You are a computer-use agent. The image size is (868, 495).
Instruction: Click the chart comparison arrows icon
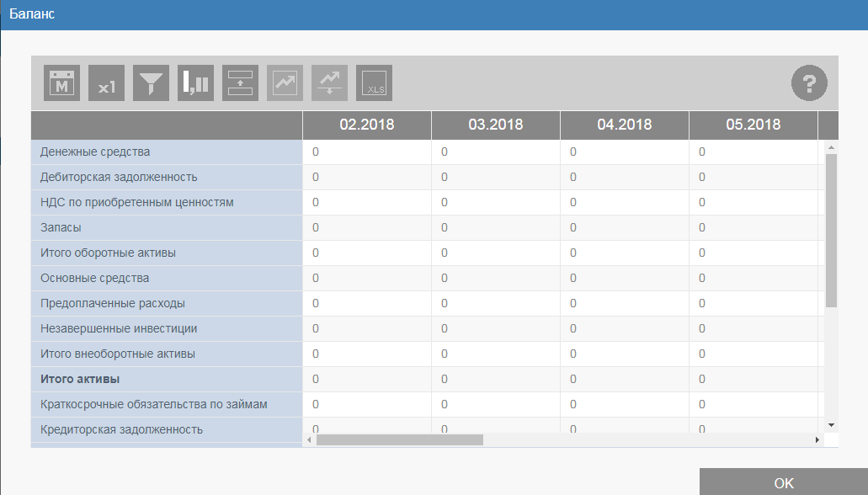(329, 83)
